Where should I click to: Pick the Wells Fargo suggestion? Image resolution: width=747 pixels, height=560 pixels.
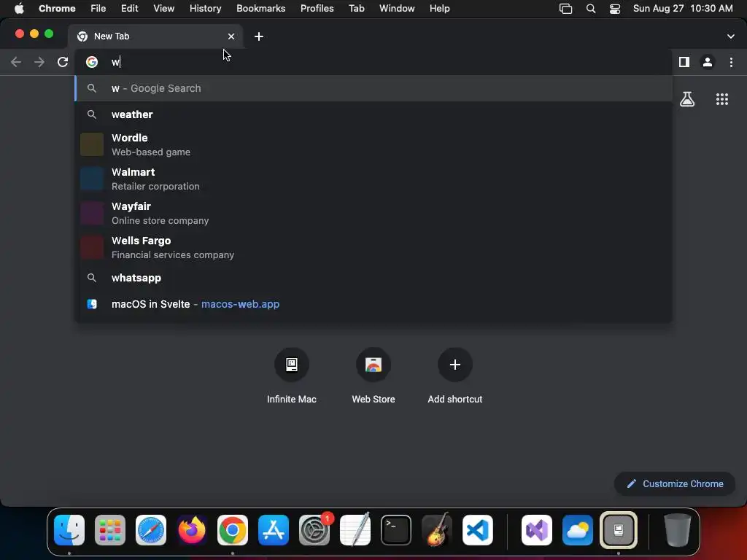click(373, 247)
